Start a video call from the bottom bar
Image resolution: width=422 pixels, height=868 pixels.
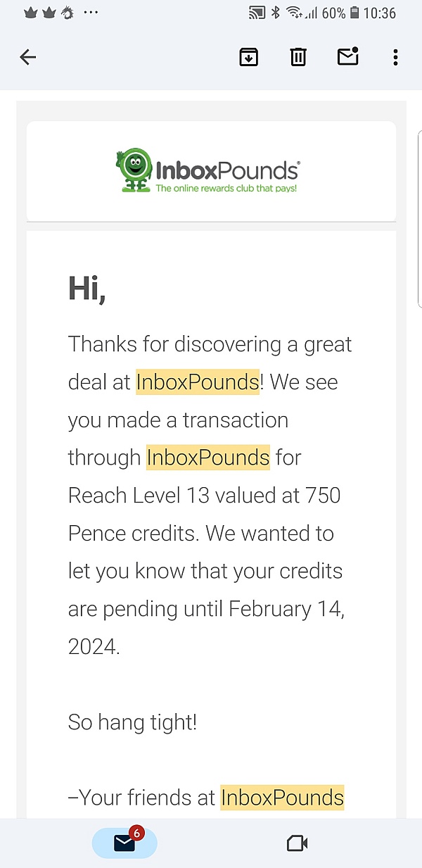pos(297,842)
